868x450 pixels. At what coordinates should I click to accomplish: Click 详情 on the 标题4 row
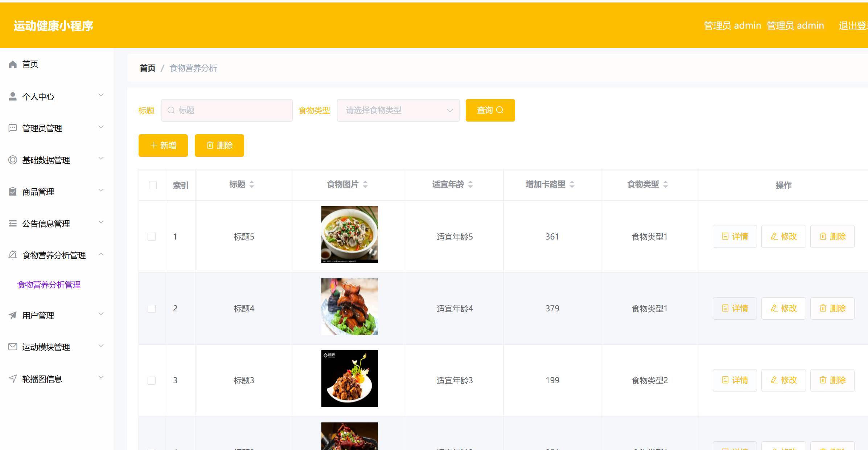tap(735, 308)
